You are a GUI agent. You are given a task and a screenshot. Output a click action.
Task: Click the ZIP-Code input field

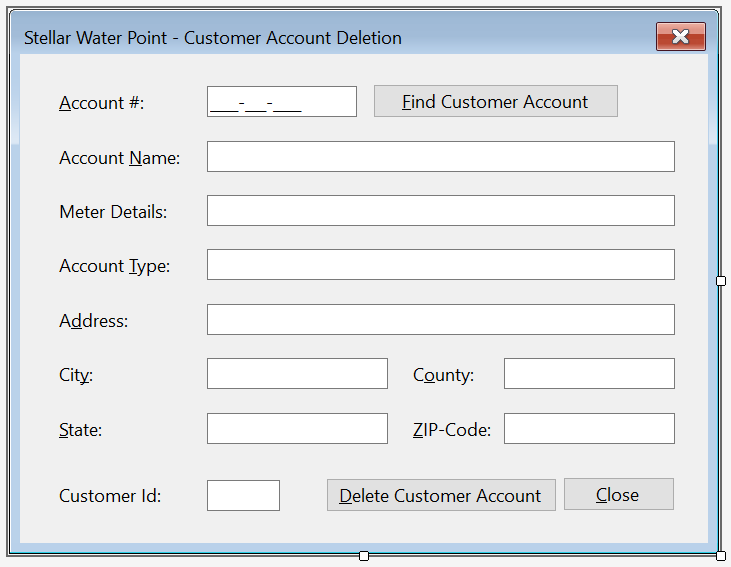[589, 429]
